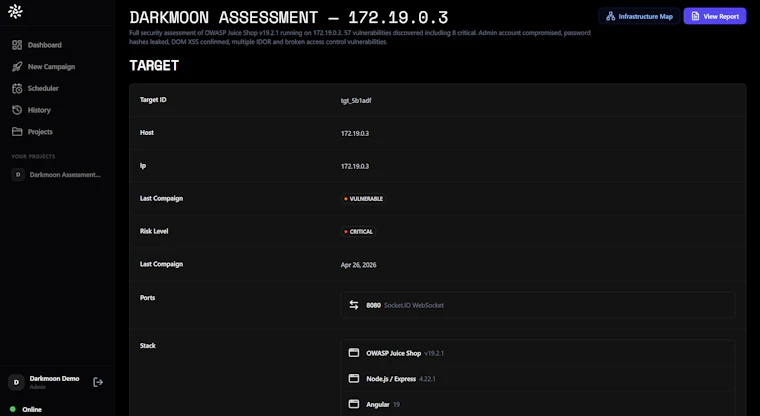Click the Target ID label
Image resolution: width=760 pixels, height=416 pixels.
[153, 100]
